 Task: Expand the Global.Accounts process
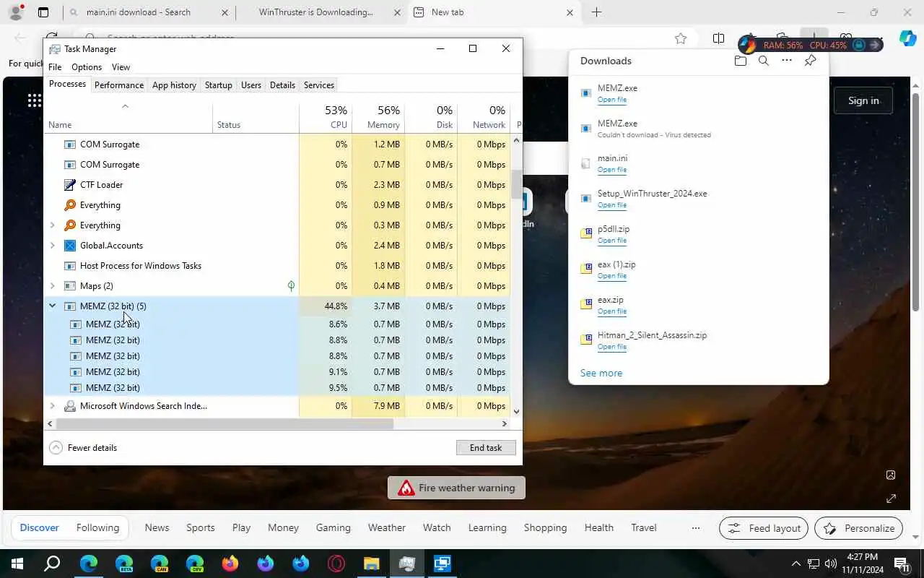click(x=52, y=245)
